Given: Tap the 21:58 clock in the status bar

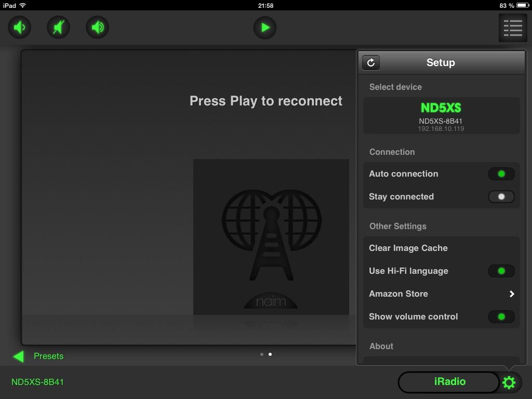Looking at the screenshot, I should pos(265,5).
